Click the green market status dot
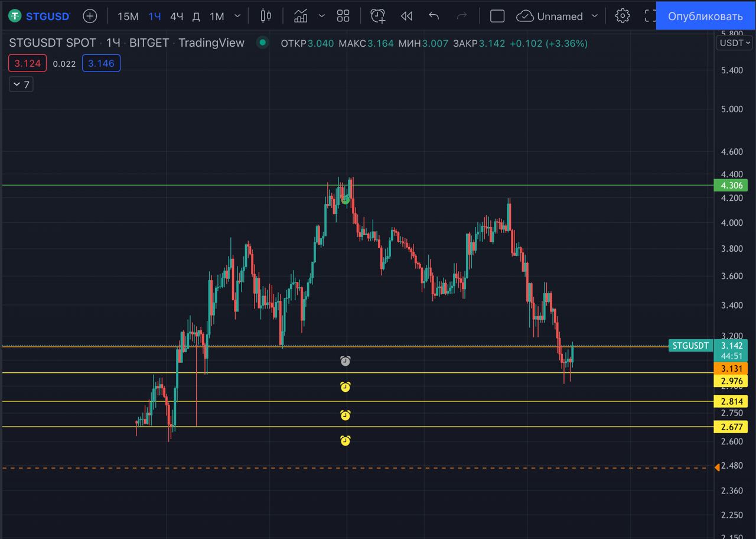Image resolution: width=756 pixels, height=539 pixels. [263, 43]
